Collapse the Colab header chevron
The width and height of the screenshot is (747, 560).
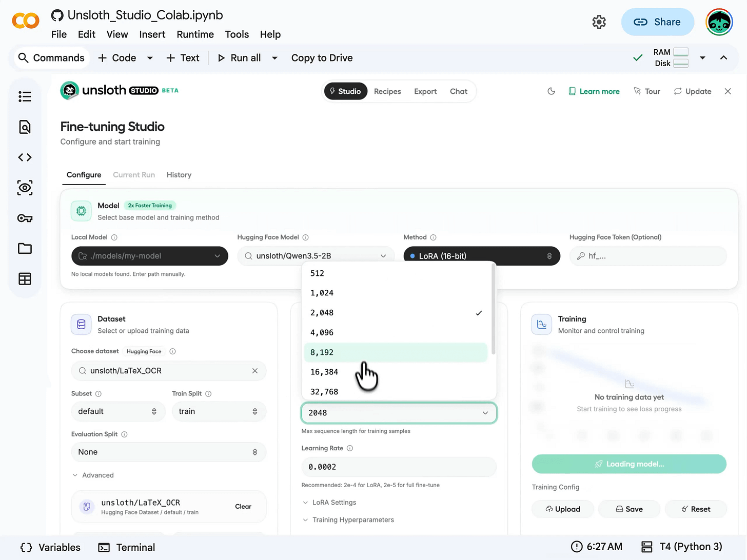pyautogui.click(x=723, y=58)
